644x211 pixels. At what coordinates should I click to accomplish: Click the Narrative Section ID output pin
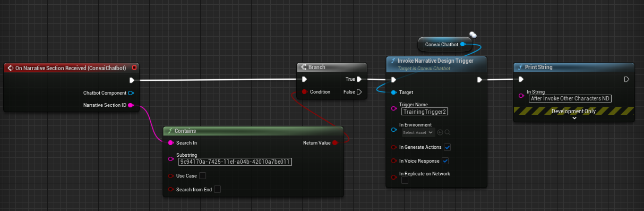pos(131,105)
